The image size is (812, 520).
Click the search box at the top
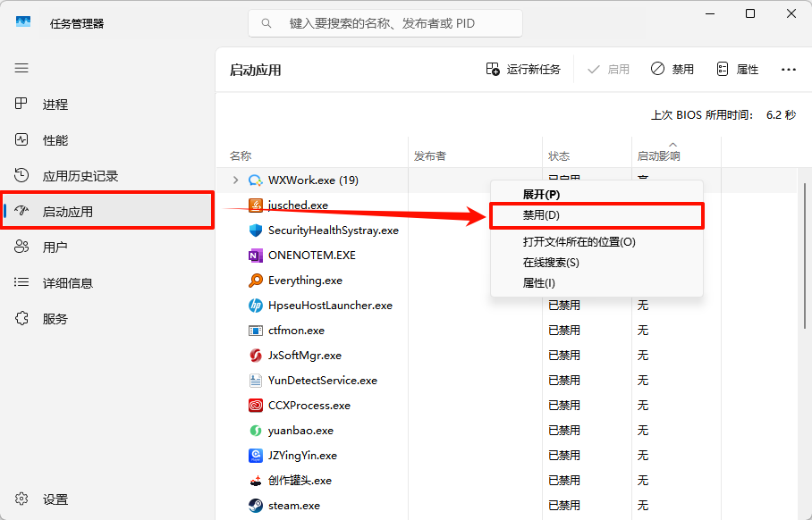click(385, 23)
